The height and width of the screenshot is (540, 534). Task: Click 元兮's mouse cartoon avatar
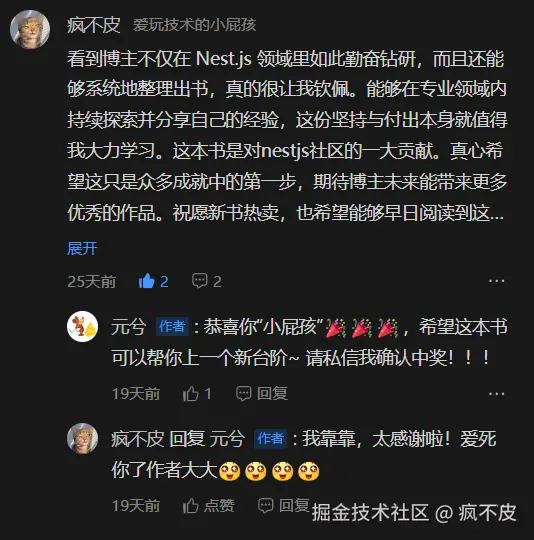[x=83, y=326]
